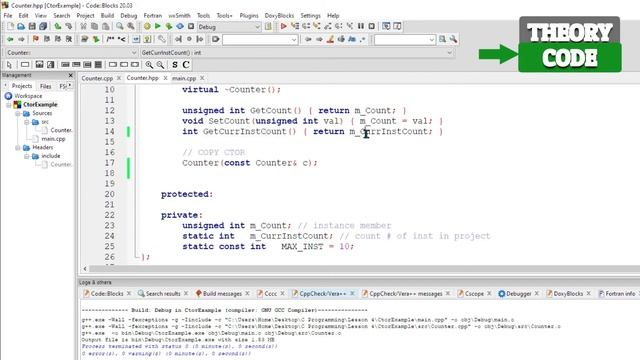The height and width of the screenshot is (360, 640).
Task: Start debugging with red Debug/Continue arrow
Action: (283, 27)
